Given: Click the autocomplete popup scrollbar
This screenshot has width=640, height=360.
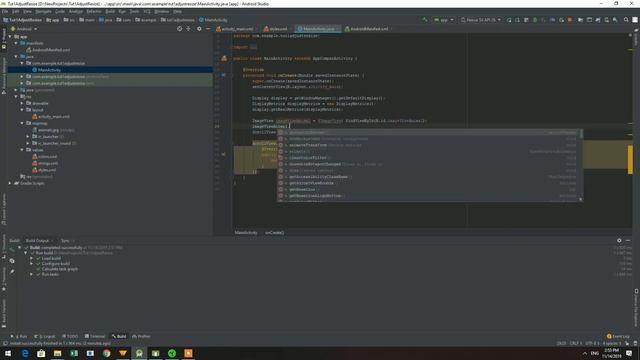Looking at the screenshot, I should [x=581, y=135].
